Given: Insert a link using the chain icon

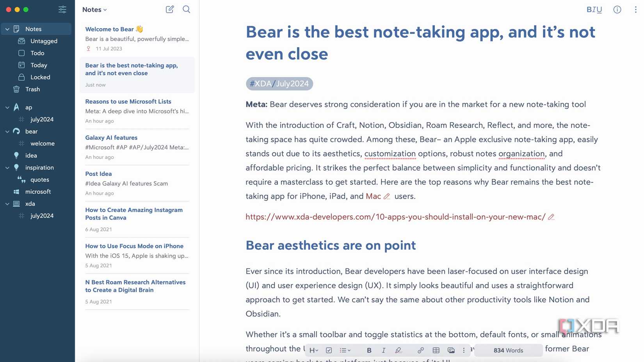Looking at the screenshot, I should click(421, 350).
